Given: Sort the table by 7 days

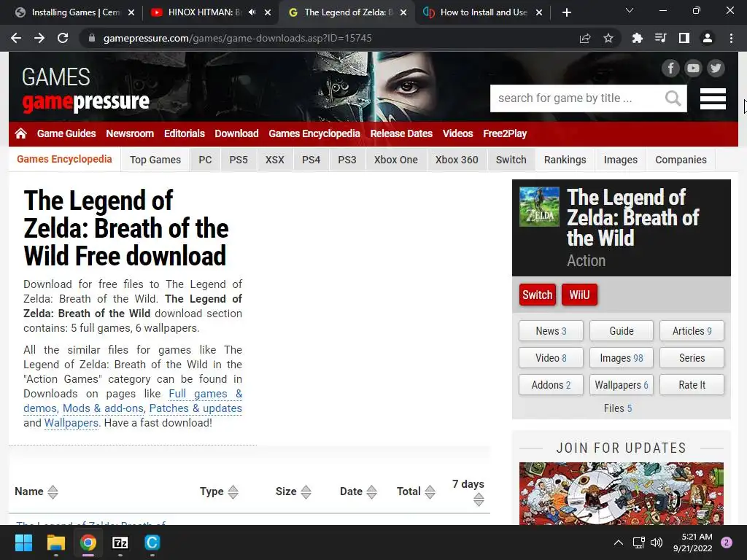Looking at the screenshot, I should pyautogui.click(x=469, y=492).
